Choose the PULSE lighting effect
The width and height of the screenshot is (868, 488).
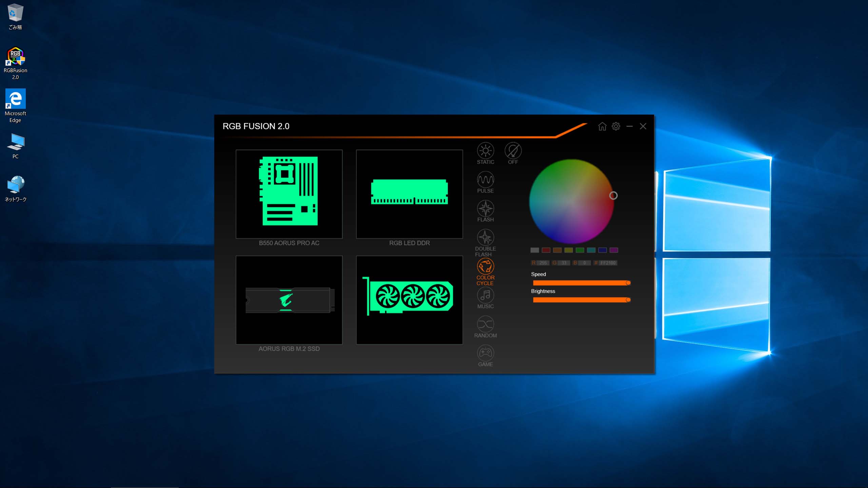coord(485,180)
